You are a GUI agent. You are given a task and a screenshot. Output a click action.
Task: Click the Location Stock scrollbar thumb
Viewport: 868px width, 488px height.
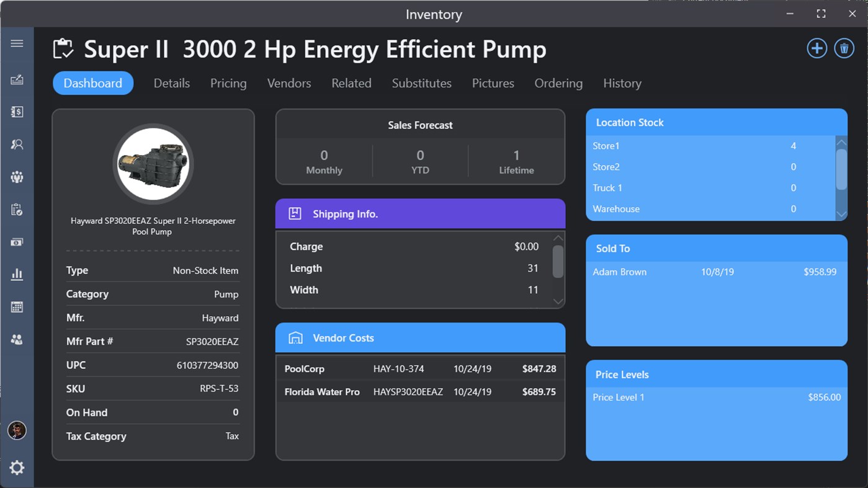841,169
